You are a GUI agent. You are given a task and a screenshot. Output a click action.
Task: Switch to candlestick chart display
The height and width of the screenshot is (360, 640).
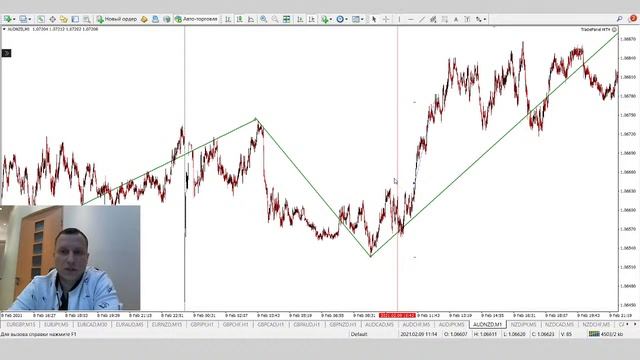tap(239, 19)
